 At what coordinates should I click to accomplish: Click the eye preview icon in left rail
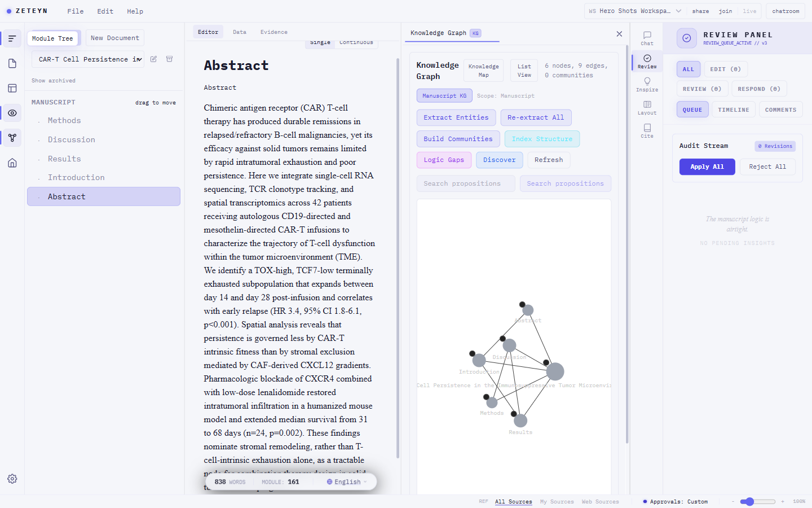12,113
